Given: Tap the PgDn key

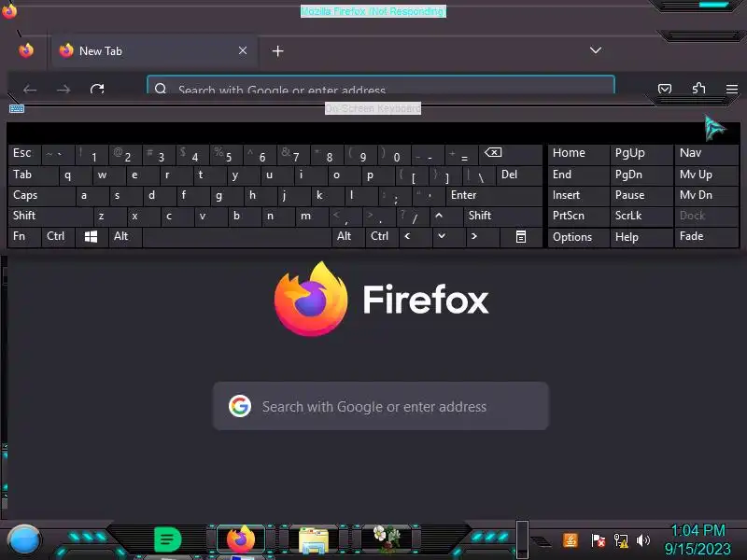Looking at the screenshot, I should tap(641, 175).
